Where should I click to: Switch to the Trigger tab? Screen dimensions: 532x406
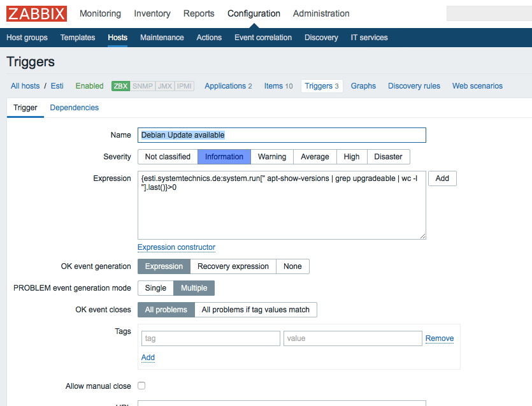point(25,108)
